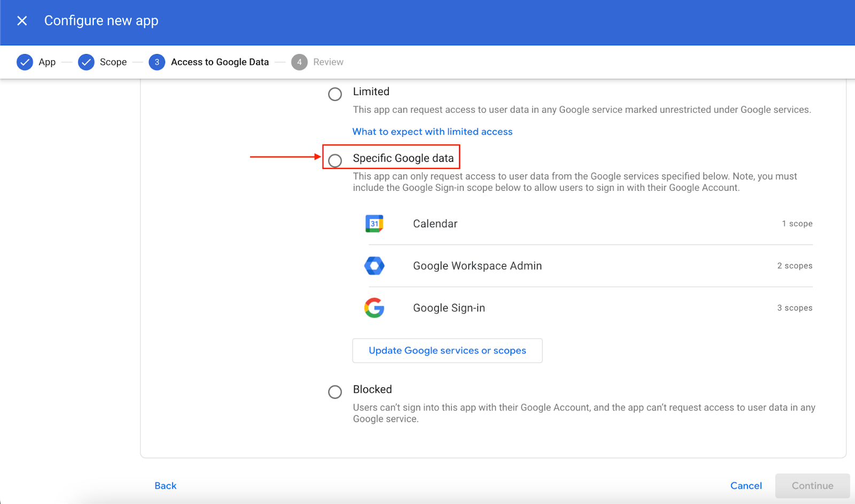Close the Configure new app dialog
This screenshot has width=855, height=504.
(x=22, y=21)
